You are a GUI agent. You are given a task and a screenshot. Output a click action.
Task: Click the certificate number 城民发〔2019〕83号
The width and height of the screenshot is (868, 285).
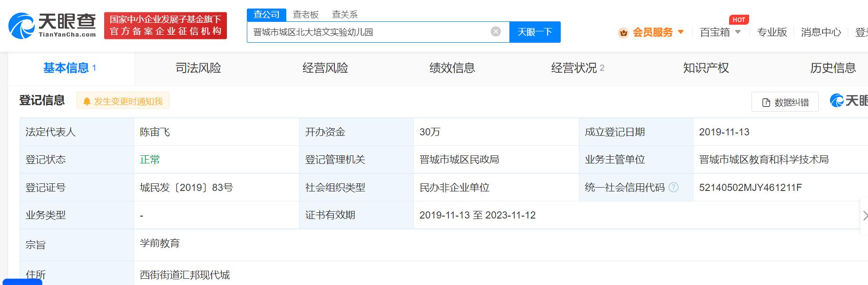click(186, 188)
